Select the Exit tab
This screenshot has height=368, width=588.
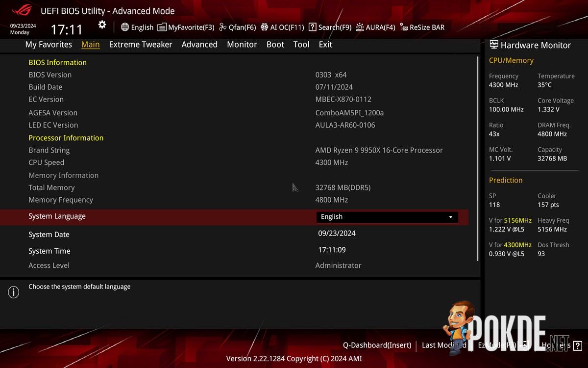click(325, 44)
